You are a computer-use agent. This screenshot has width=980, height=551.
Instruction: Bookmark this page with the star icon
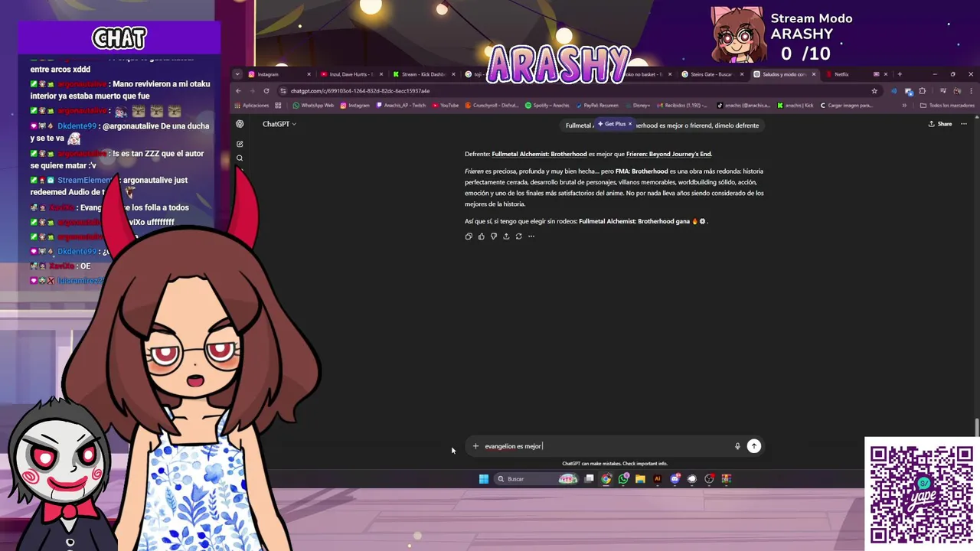(x=874, y=90)
